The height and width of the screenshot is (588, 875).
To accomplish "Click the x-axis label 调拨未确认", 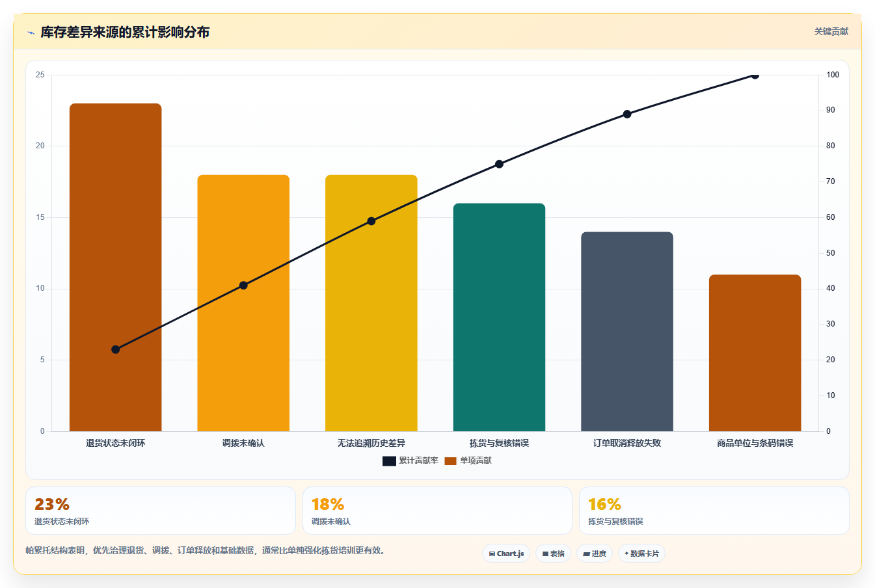I will click(243, 443).
